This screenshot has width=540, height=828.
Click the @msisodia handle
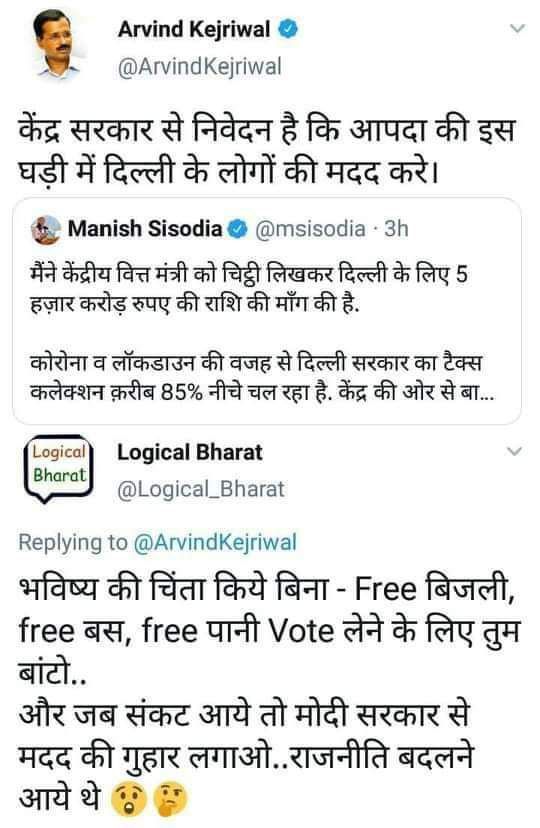click(x=310, y=229)
